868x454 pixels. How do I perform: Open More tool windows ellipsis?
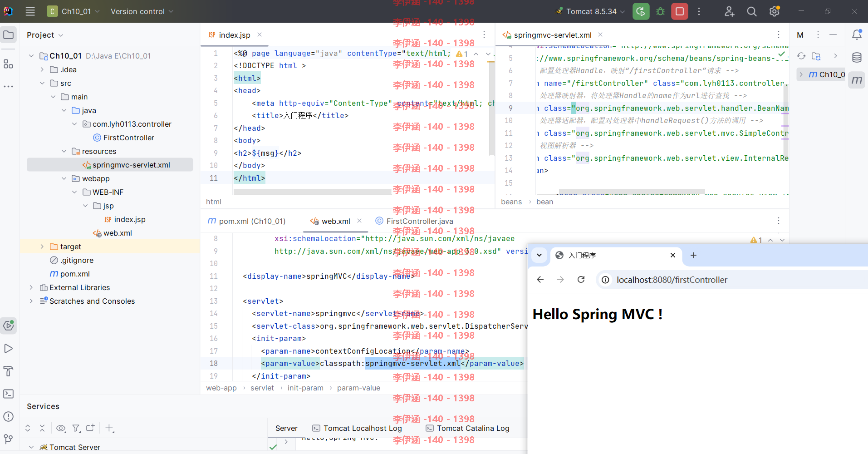9,86
